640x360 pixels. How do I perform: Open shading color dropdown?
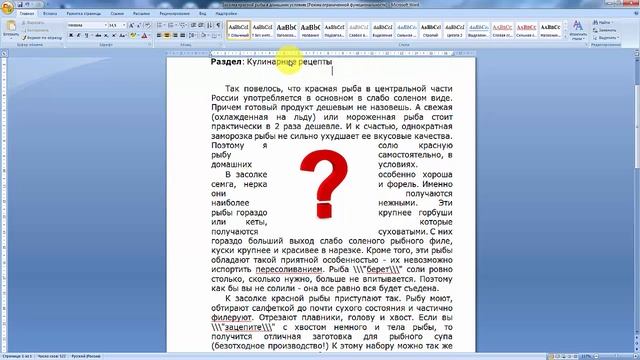tap(204, 36)
